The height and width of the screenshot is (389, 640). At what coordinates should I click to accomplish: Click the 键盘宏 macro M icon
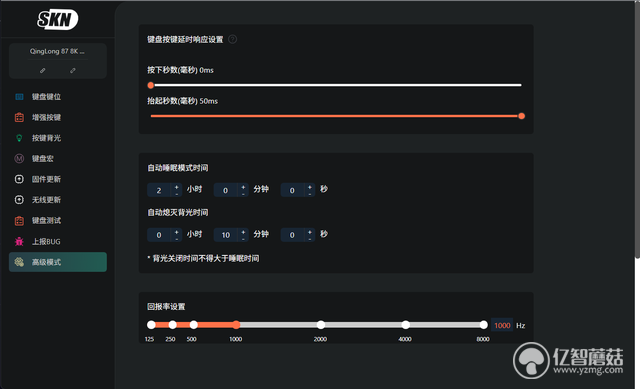pos(19,158)
